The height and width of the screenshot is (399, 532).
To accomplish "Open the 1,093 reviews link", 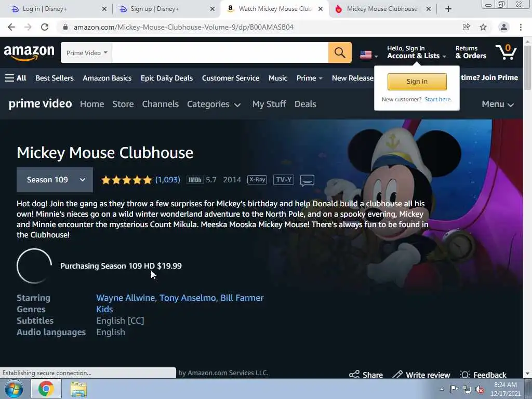I will point(168,179).
